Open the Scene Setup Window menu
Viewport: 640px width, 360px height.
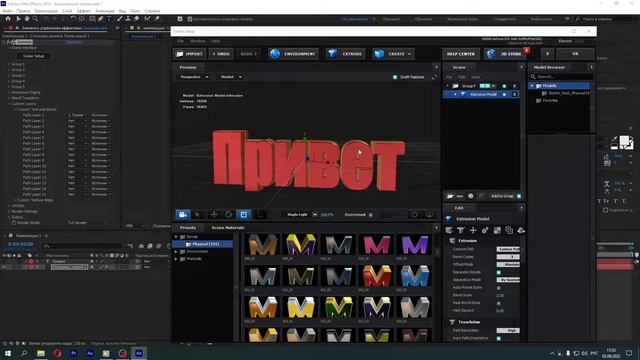(198, 41)
